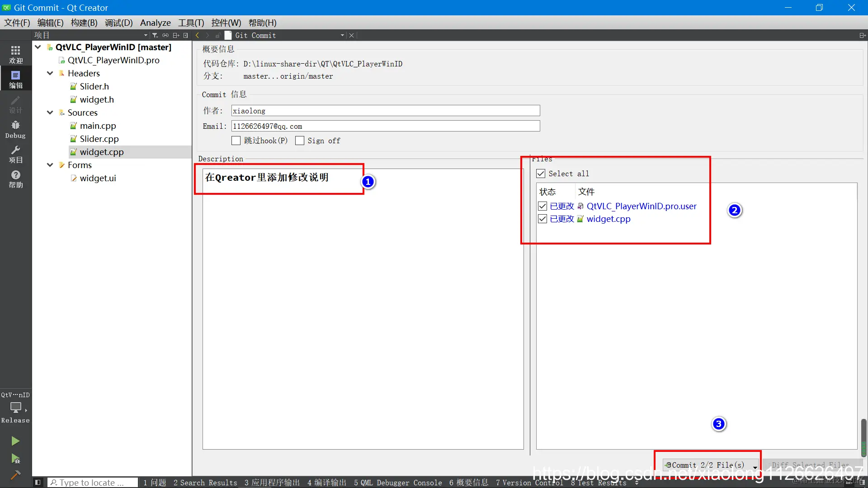Enable the Sign off checkbox
868x488 pixels.
pos(300,141)
